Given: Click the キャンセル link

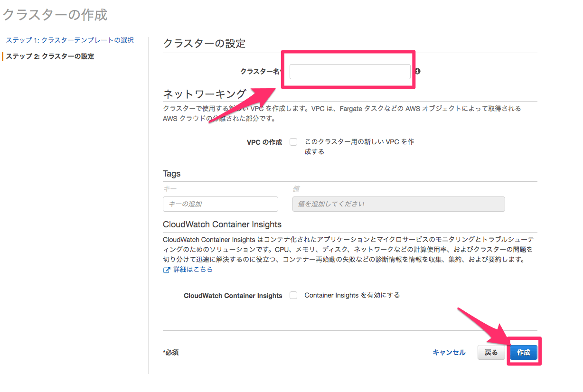Looking at the screenshot, I should (449, 353).
